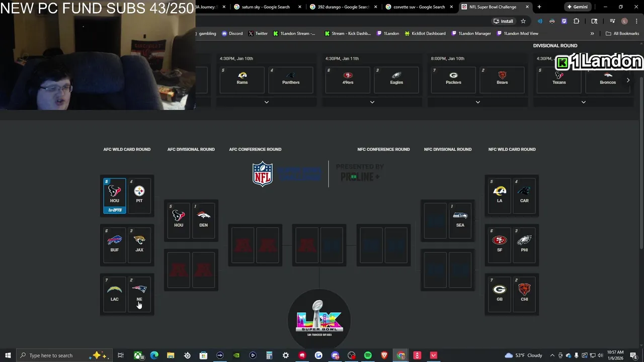This screenshot has height=362, width=644.
Task: Open the Discord bookmark
Action: click(232, 33)
